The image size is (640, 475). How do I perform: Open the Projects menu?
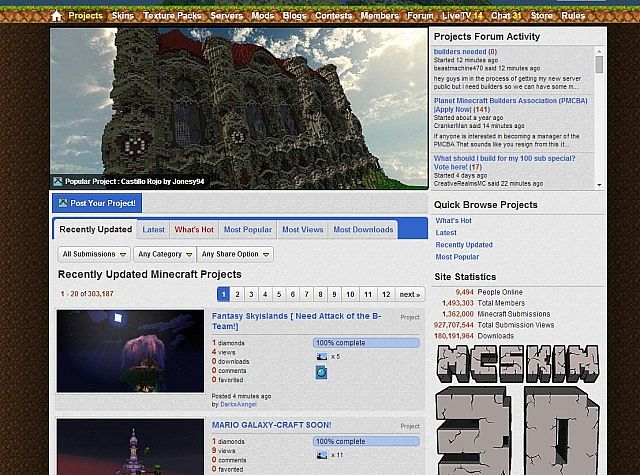[x=85, y=16]
